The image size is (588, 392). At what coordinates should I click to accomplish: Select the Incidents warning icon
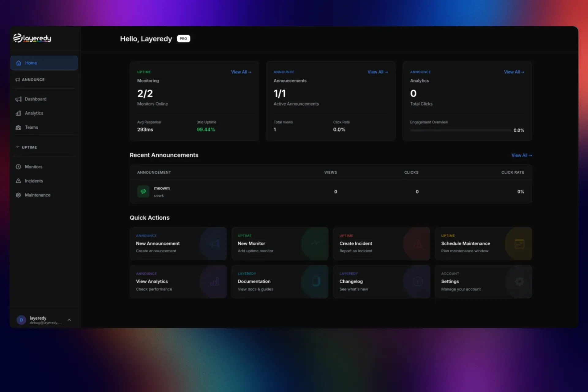click(19, 181)
